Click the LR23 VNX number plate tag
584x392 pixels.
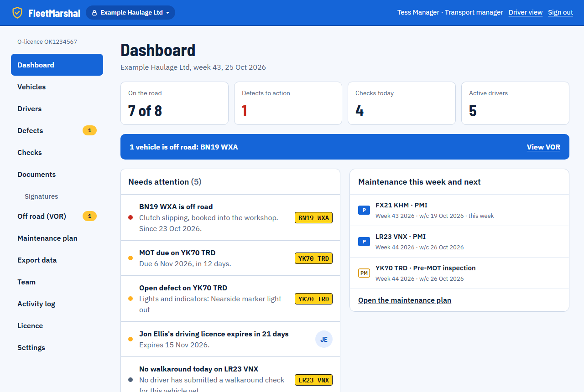(313, 380)
